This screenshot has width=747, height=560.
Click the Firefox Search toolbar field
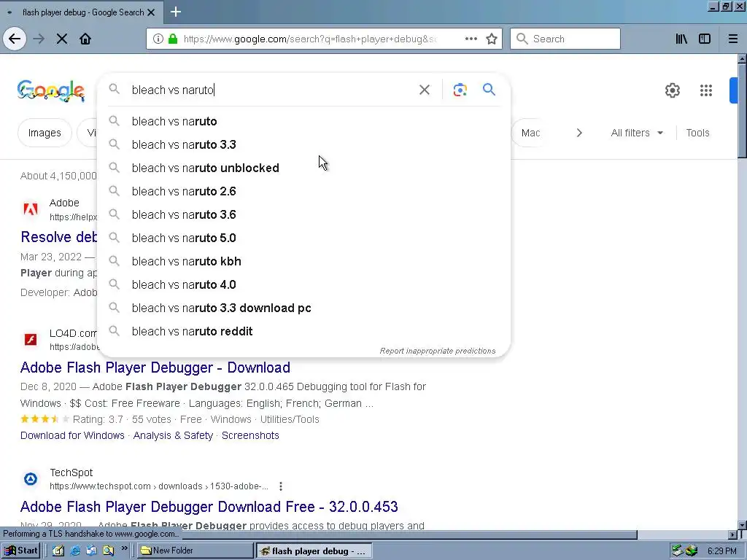point(565,39)
